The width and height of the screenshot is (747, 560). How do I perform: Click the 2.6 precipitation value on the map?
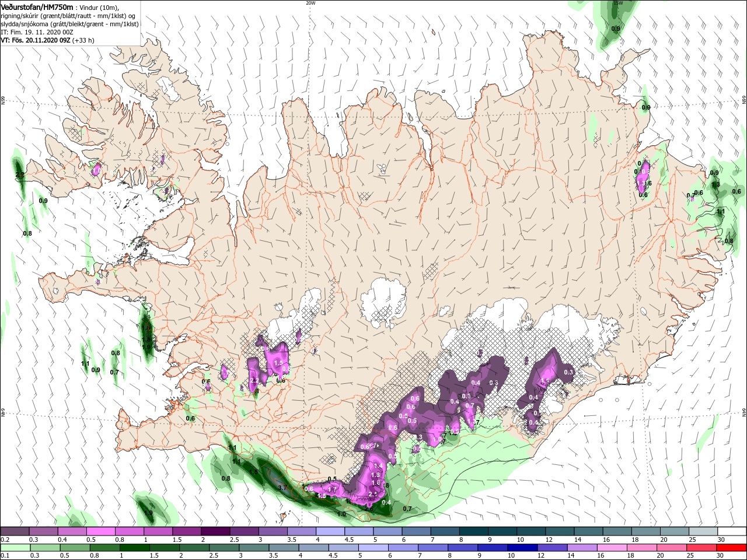click(369, 508)
